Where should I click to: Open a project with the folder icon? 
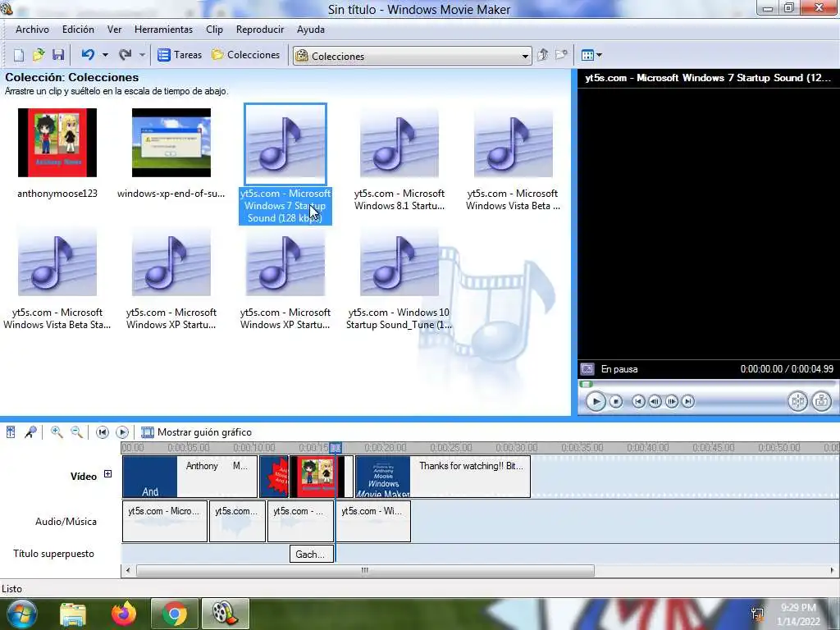click(x=39, y=55)
